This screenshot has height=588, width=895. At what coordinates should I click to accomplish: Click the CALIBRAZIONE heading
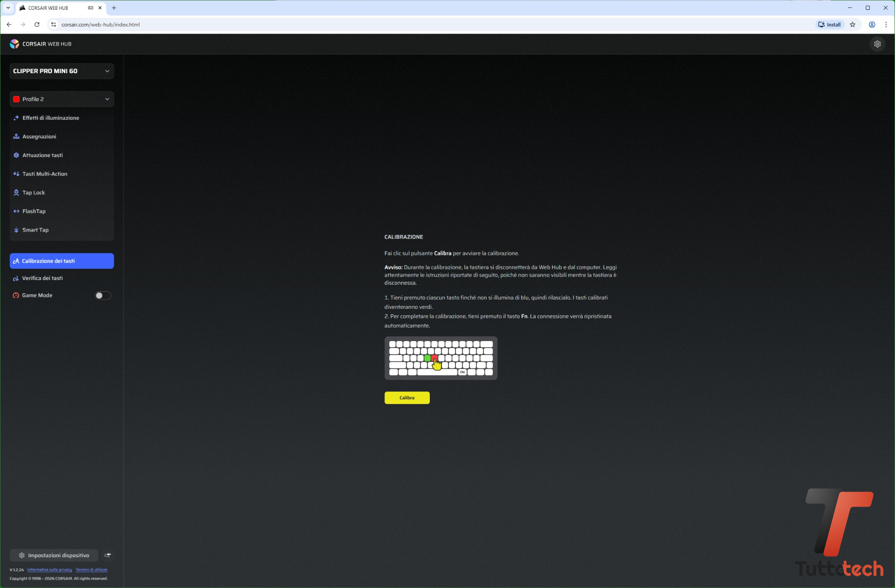404,237
